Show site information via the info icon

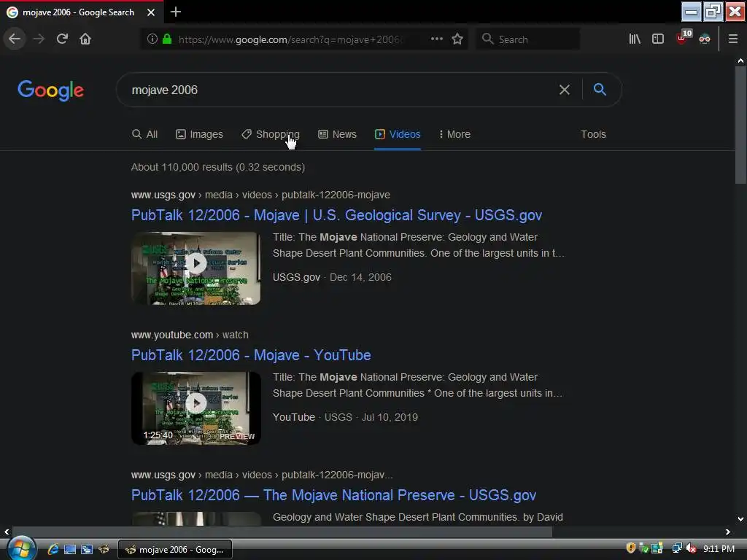click(x=152, y=39)
